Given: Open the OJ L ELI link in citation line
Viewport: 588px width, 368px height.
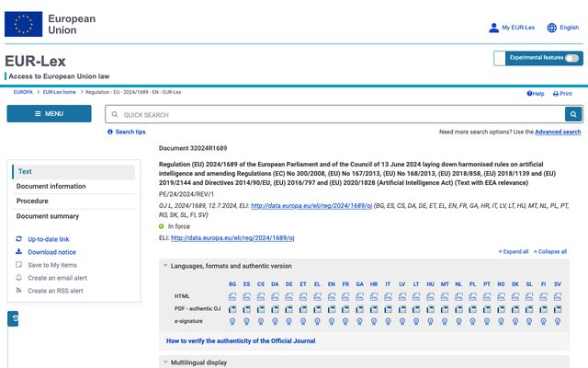Looking at the screenshot, I should point(311,206).
